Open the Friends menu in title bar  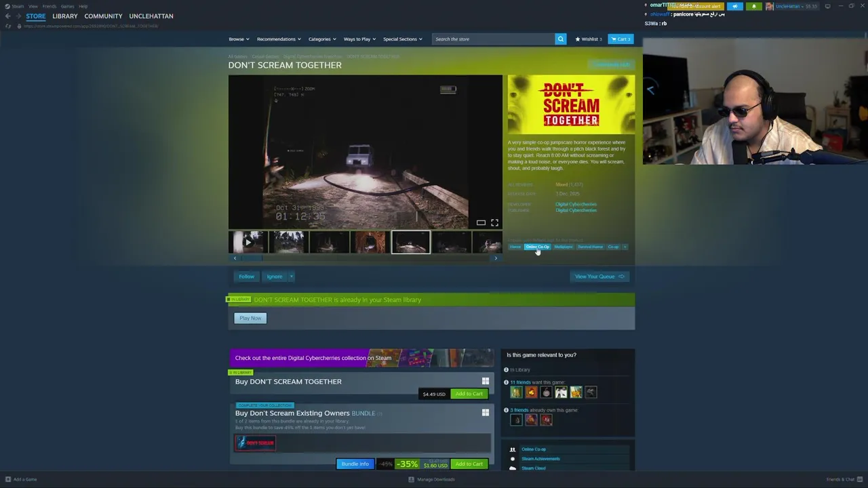[50, 6]
